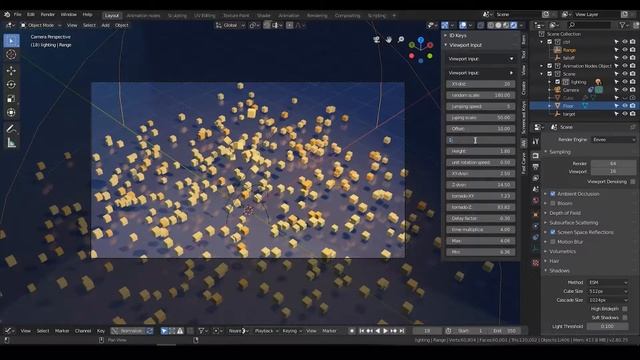Activate the Cursor tool
This screenshot has width=640, height=360.
[11, 55]
